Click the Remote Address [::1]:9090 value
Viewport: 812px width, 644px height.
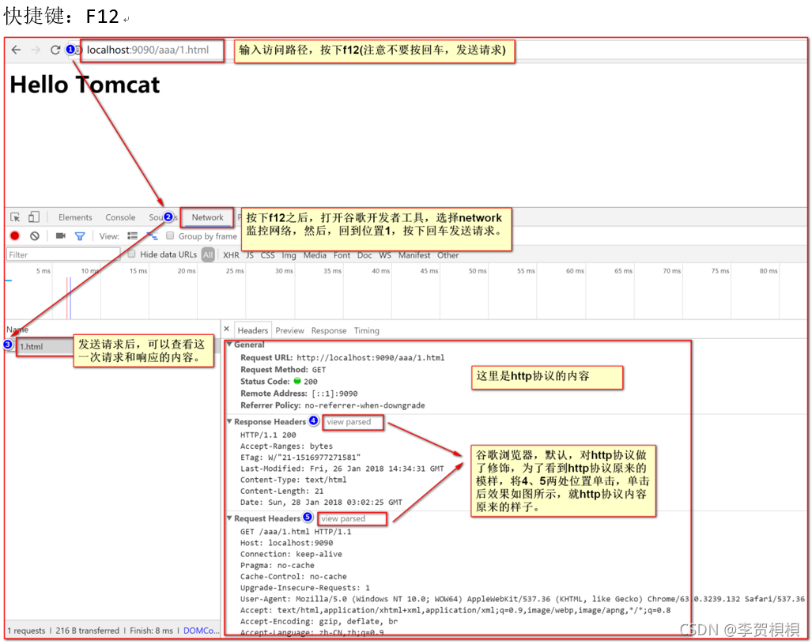(x=334, y=394)
